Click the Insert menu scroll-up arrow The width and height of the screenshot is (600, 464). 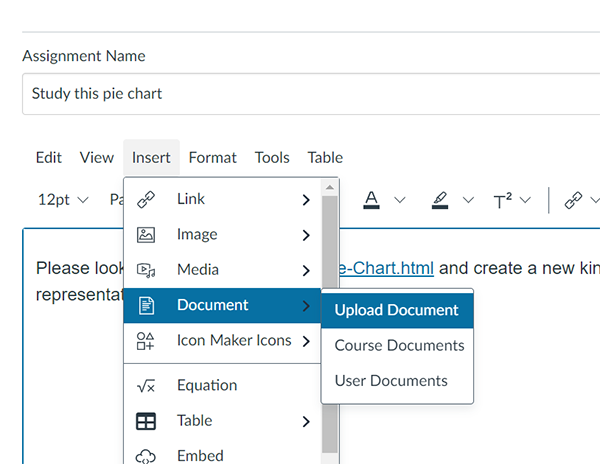(329, 187)
